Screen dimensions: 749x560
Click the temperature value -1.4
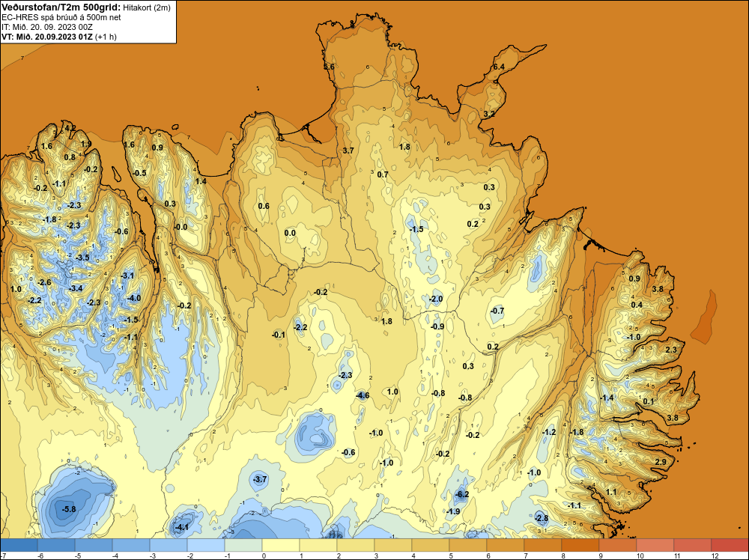(x=607, y=398)
